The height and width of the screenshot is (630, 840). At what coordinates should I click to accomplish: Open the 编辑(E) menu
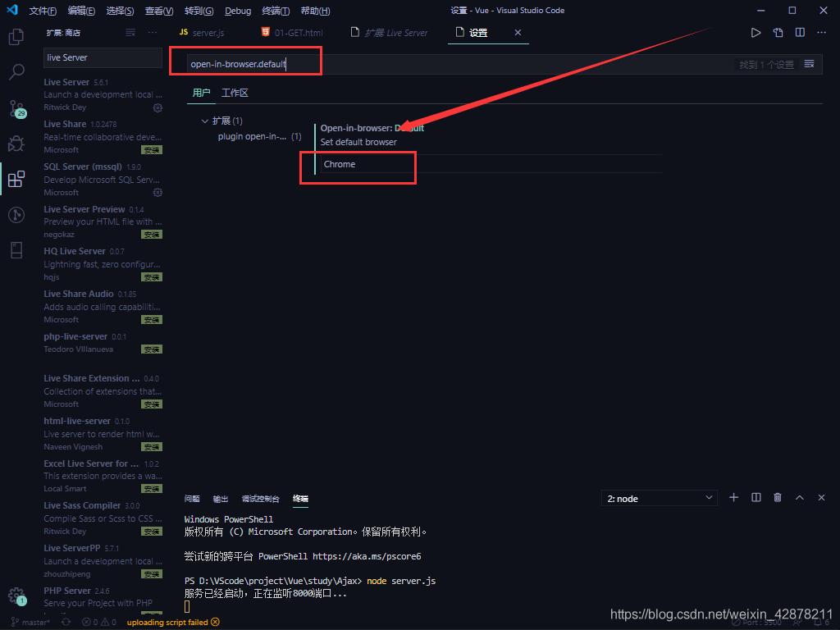(x=81, y=11)
